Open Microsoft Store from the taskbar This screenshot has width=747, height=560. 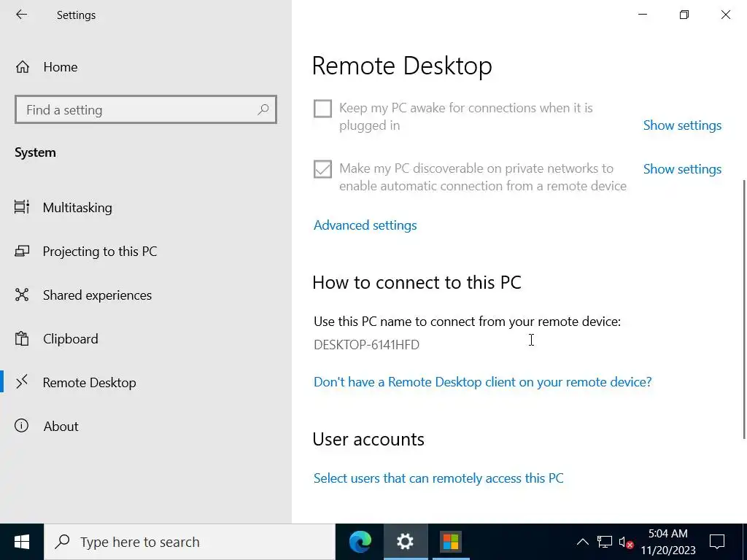[x=451, y=542]
